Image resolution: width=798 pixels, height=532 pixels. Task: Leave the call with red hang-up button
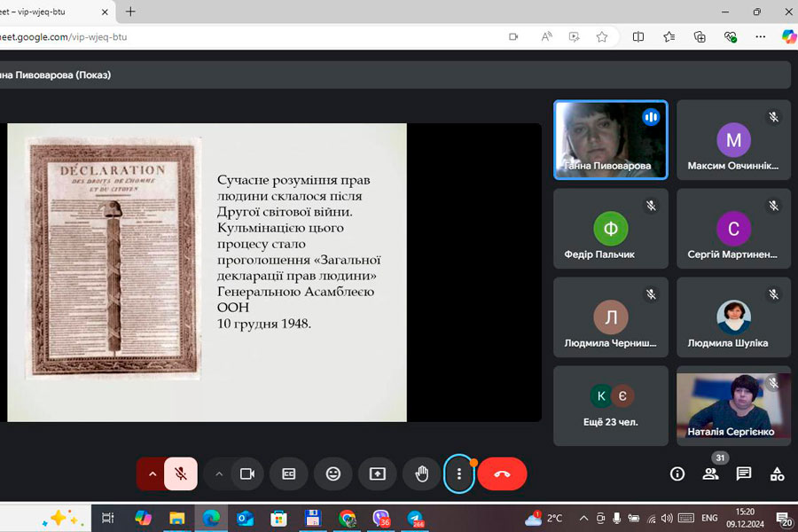coord(502,473)
